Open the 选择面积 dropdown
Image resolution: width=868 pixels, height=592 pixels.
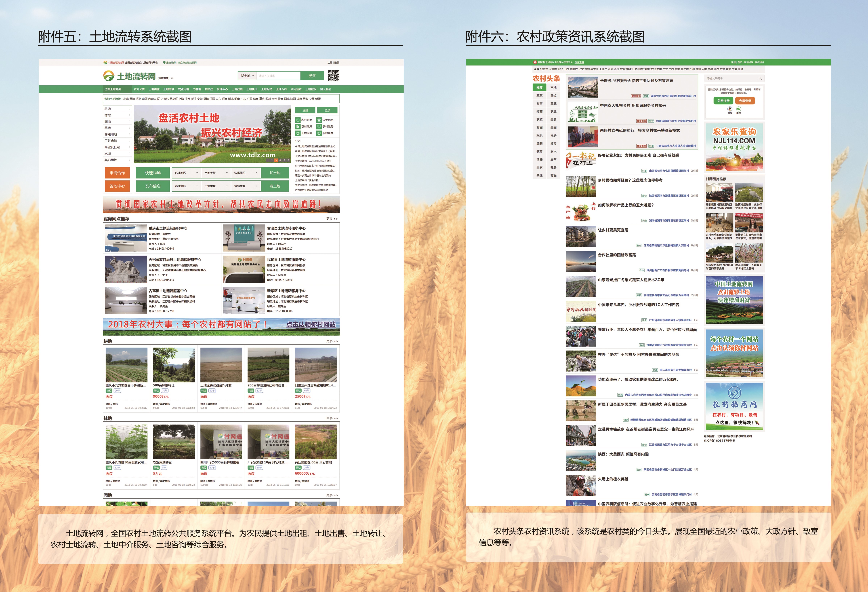pos(246,173)
